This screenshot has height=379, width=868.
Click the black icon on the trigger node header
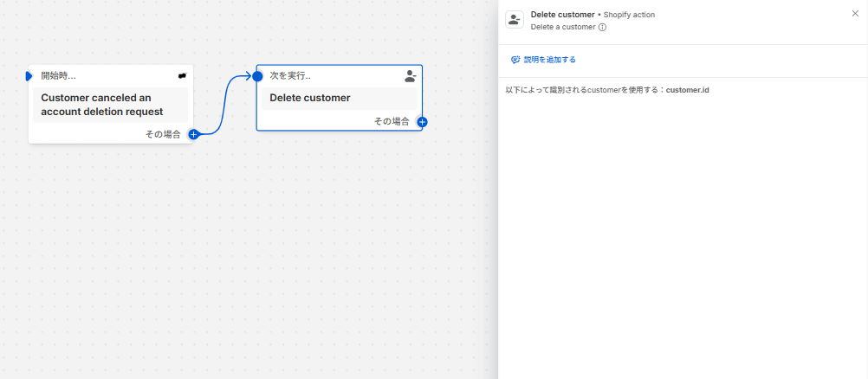pos(182,76)
